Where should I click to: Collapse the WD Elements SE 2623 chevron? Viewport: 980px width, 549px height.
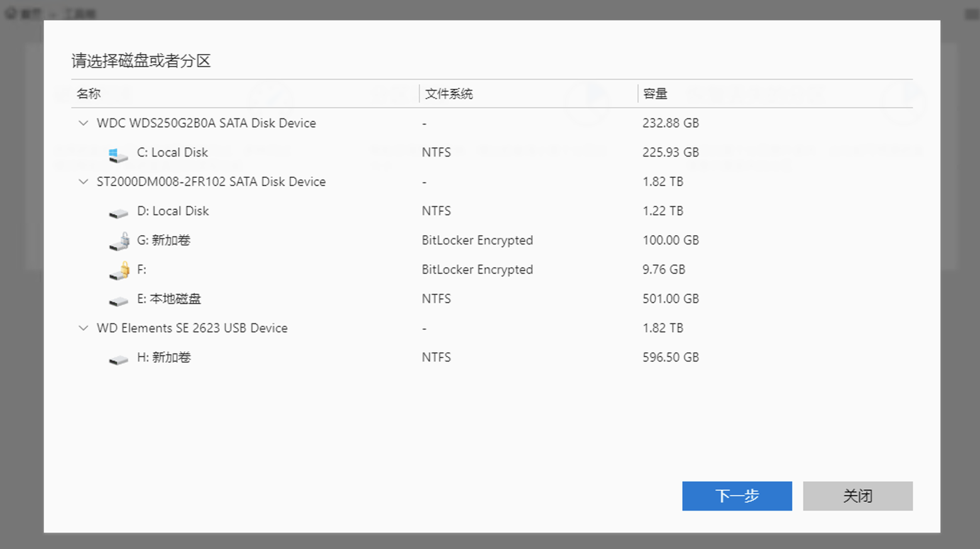click(x=83, y=328)
